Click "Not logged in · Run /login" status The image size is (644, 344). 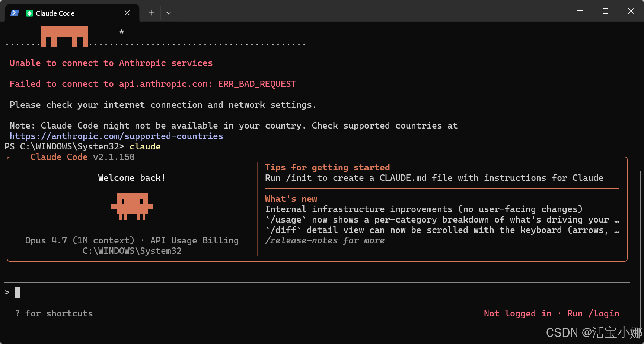point(552,313)
